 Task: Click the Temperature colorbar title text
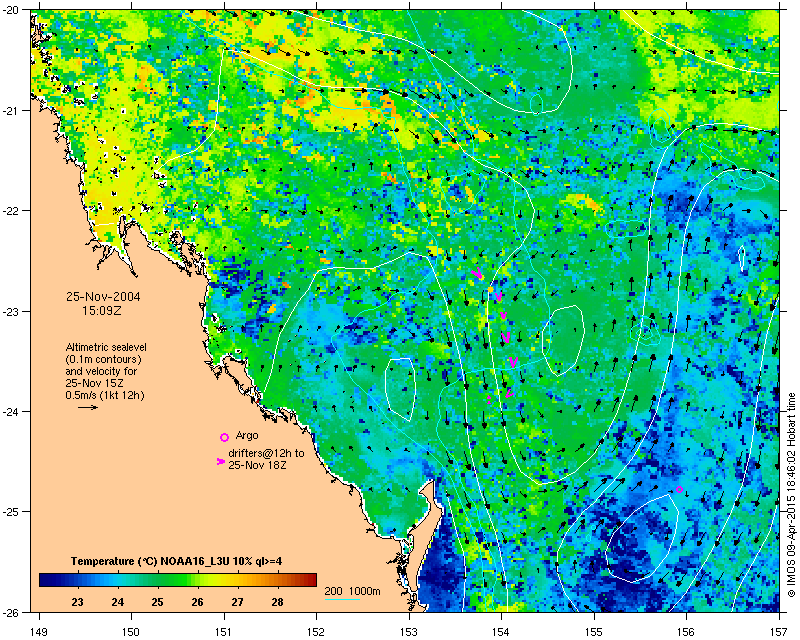click(177, 561)
